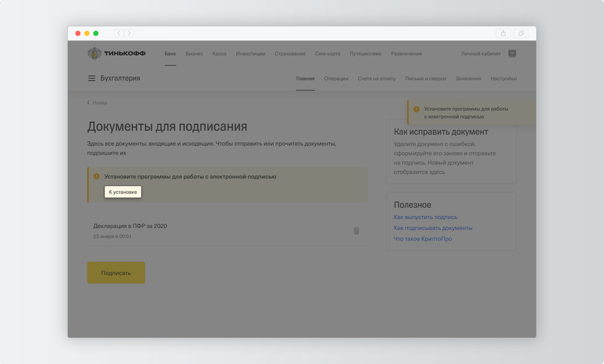Click the duplicate tabs icon in browser toolbar
This screenshot has height=364, width=604.
click(x=521, y=33)
